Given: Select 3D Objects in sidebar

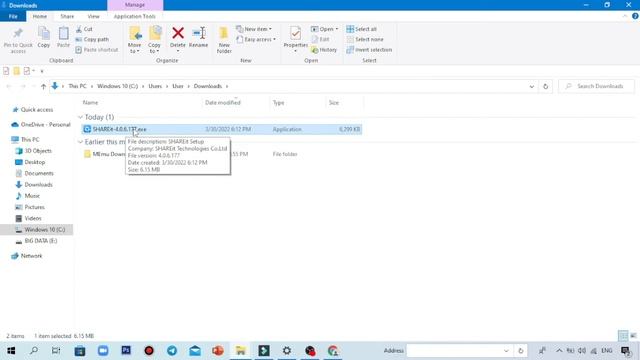Looking at the screenshot, I should click(x=34, y=151).
